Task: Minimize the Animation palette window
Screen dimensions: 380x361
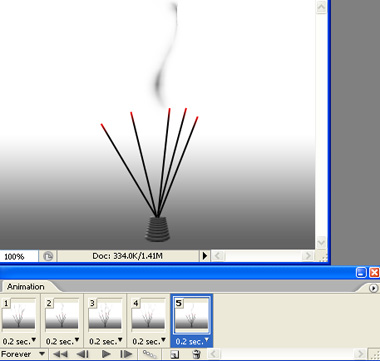Action: coord(361,273)
